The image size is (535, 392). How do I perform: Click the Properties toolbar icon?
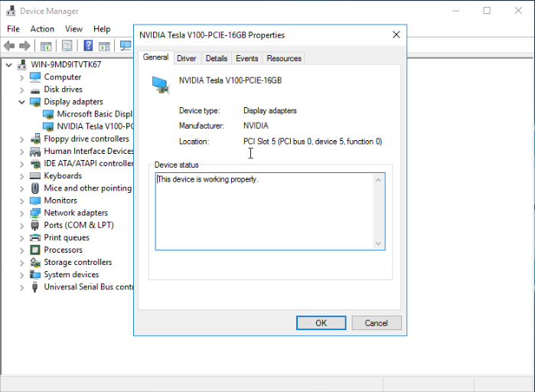(67, 46)
